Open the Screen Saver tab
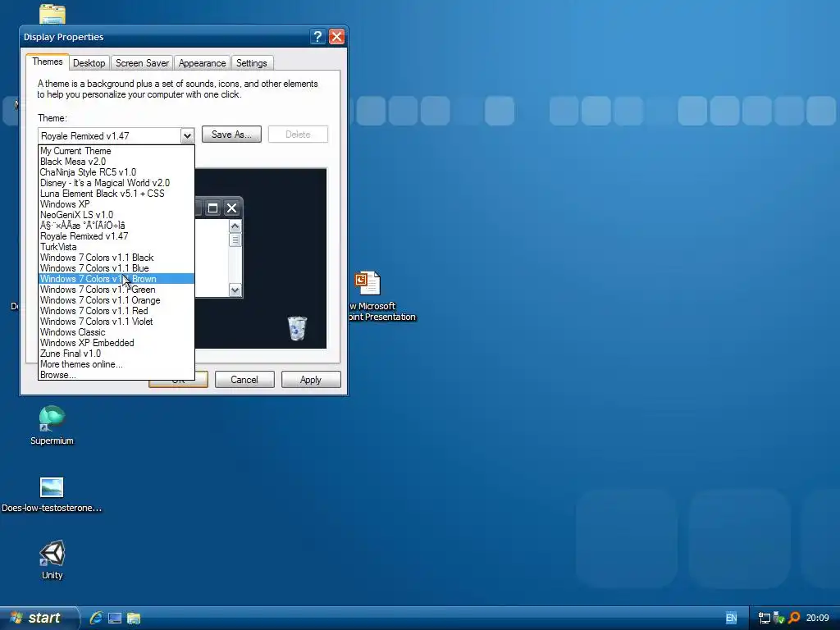The width and height of the screenshot is (840, 630). [142, 62]
